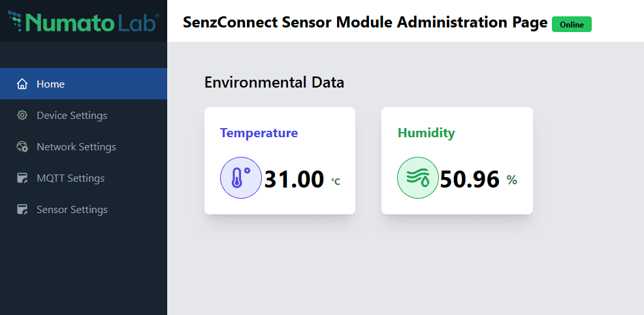Click the humidity wind-droplet icon
644x315 pixels.
(418, 178)
